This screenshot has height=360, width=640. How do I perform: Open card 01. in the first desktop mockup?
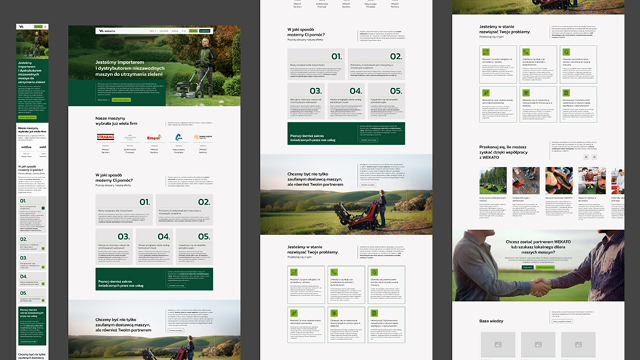[x=124, y=210]
